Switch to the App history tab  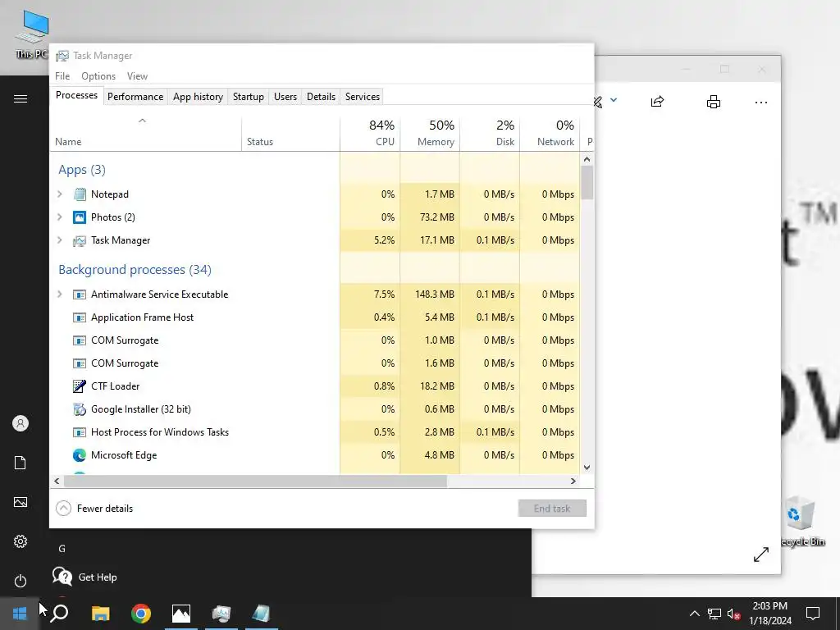pos(198,97)
